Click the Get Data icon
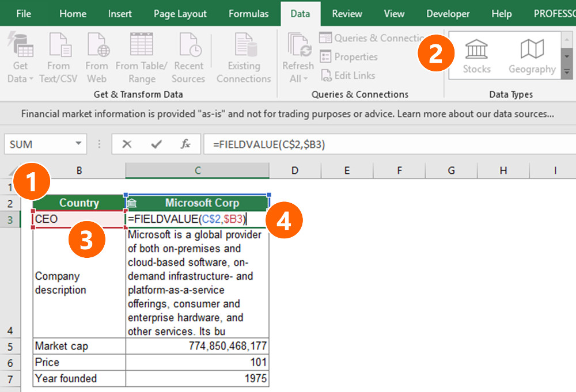 coord(20,45)
